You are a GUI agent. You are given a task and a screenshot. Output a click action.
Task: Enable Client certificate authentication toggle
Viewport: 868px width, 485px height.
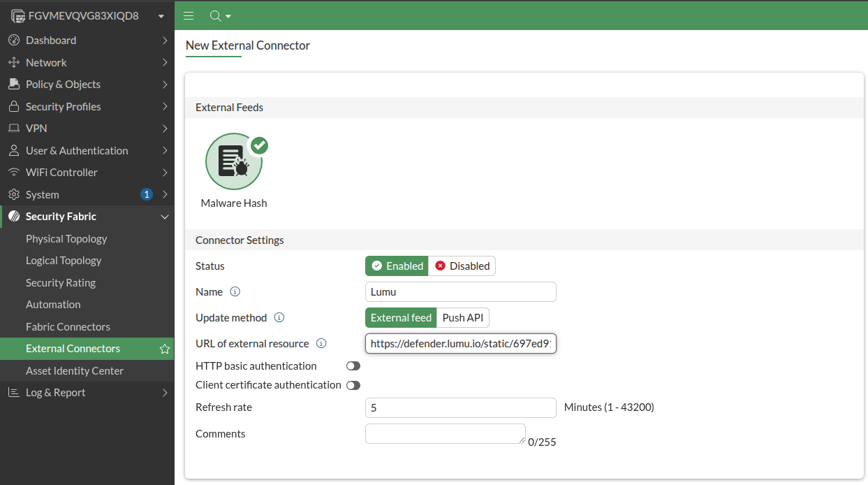tap(353, 385)
